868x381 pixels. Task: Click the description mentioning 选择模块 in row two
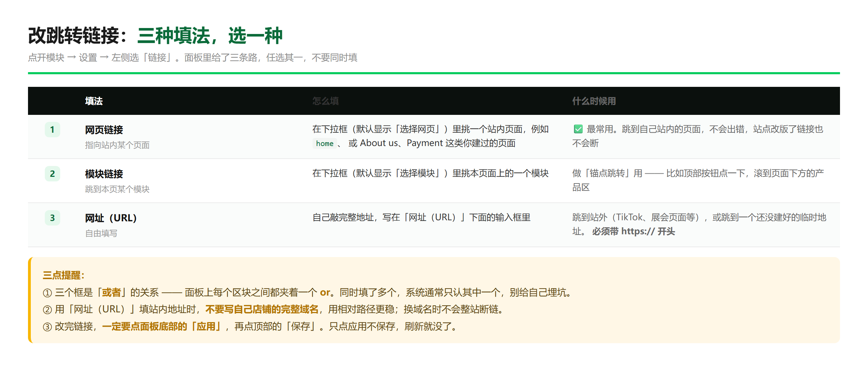point(430,173)
